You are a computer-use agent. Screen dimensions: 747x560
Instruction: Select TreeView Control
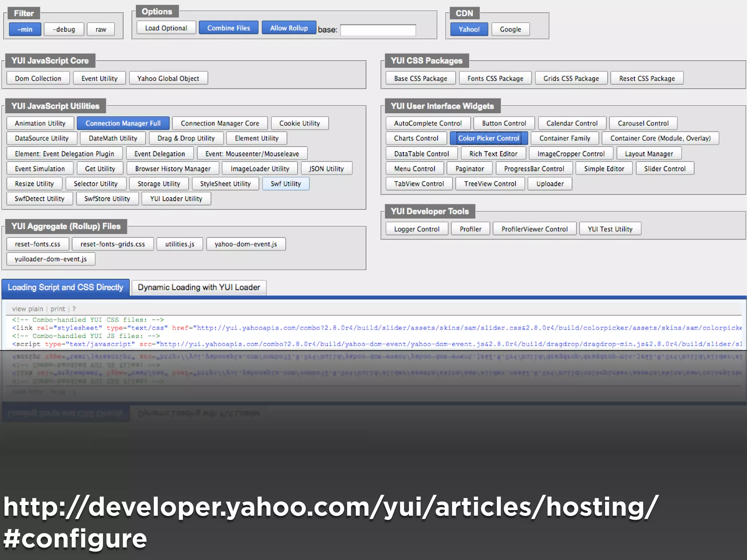[x=490, y=184]
